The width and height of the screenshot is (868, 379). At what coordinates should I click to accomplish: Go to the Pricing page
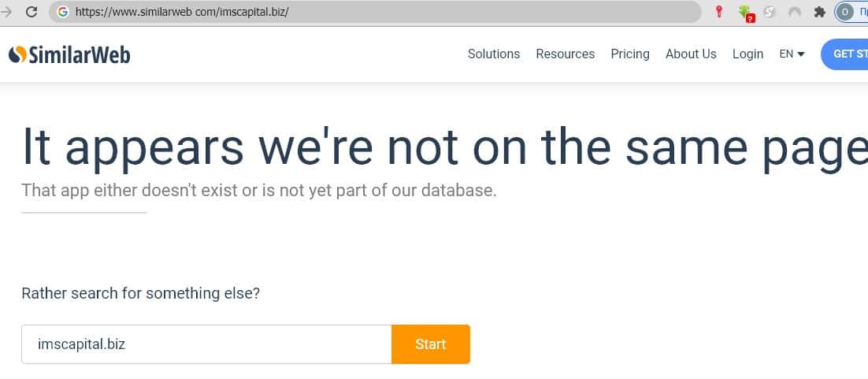[x=630, y=54]
